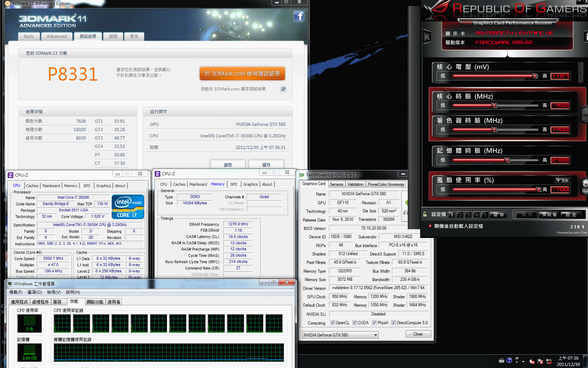Viewport: 588px width, 368px height.
Task: Click 低 on the core voltage slider
Action: [x=443, y=76]
